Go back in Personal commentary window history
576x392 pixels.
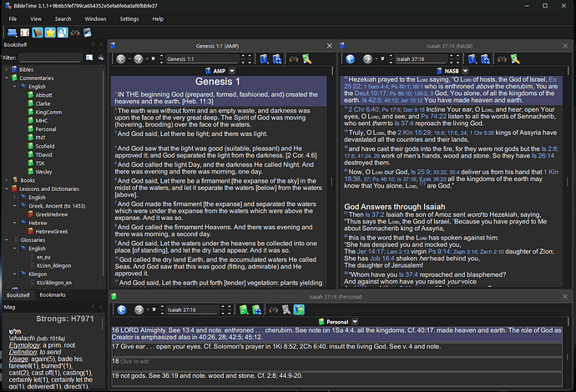(x=122, y=309)
